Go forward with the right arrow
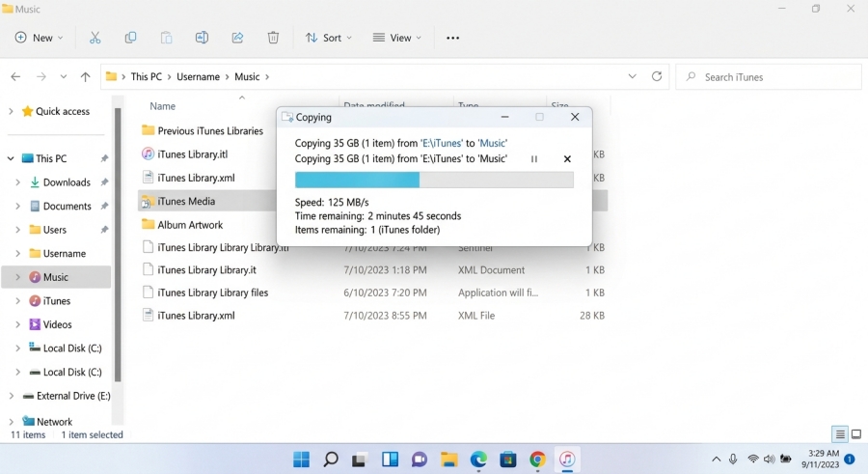The image size is (868, 474). pos(41,77)
